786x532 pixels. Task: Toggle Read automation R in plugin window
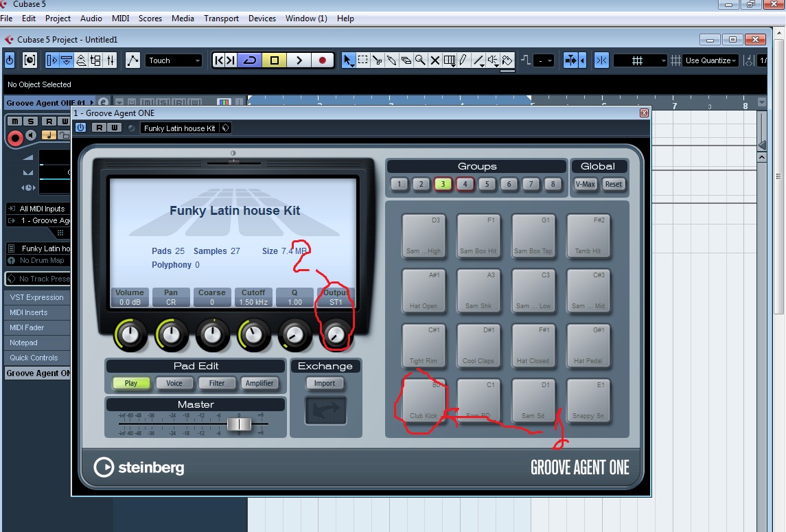click(100, 128)
